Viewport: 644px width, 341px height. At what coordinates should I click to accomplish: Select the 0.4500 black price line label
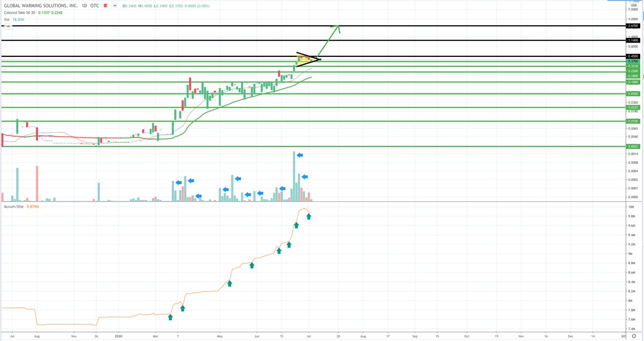click(634, 56)
